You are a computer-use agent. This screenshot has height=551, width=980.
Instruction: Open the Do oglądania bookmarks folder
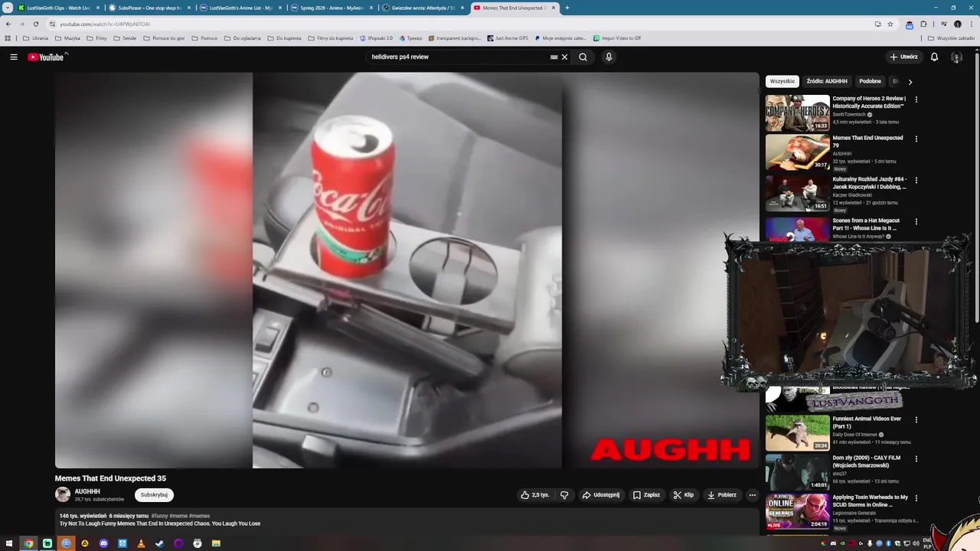[x=242, y=37]
